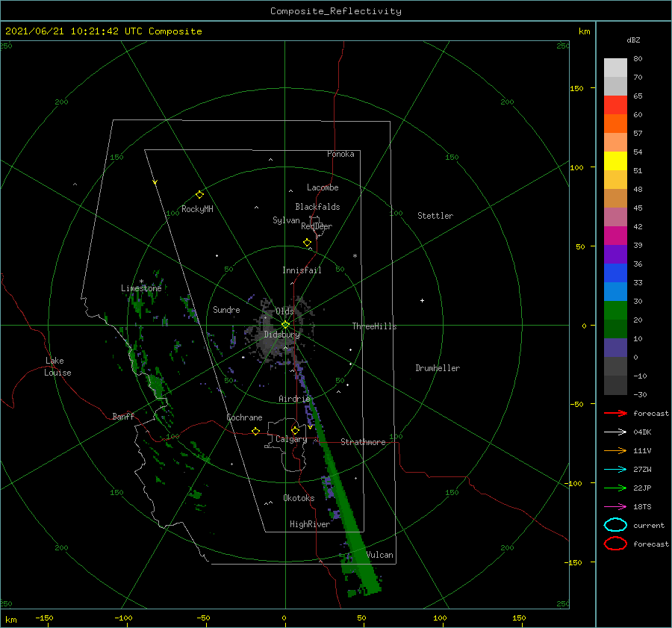Image resolution: width=672 pixels, height=628 pixels.
Task: Select the purple 36–39 dBZ swatch
Action: [615, 254]
